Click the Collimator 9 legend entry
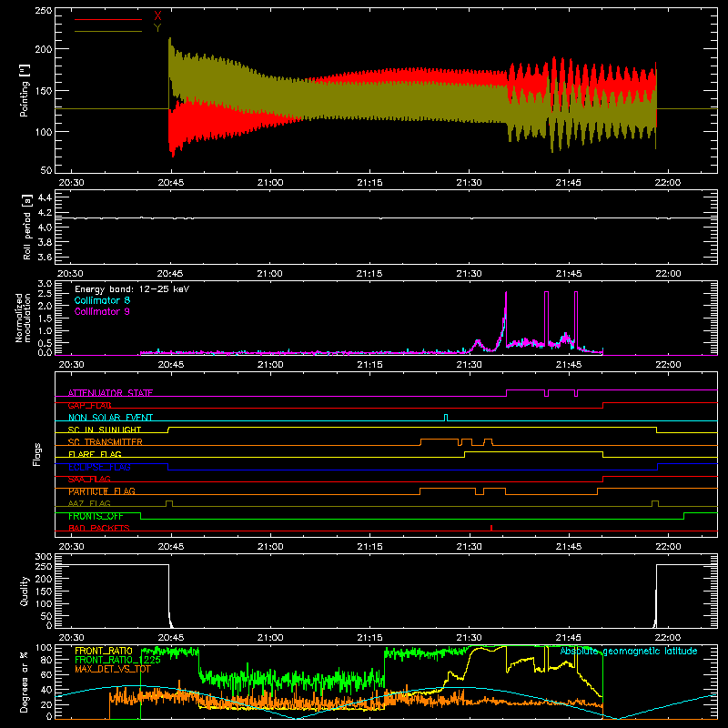The width and height of the screenshot is (728, 728). click(102, 311)
